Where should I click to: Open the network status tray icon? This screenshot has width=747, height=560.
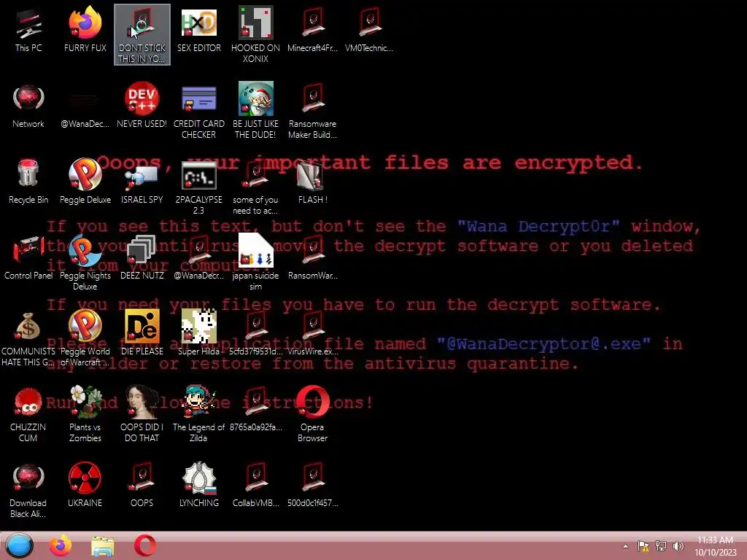(x=661, y=546)
